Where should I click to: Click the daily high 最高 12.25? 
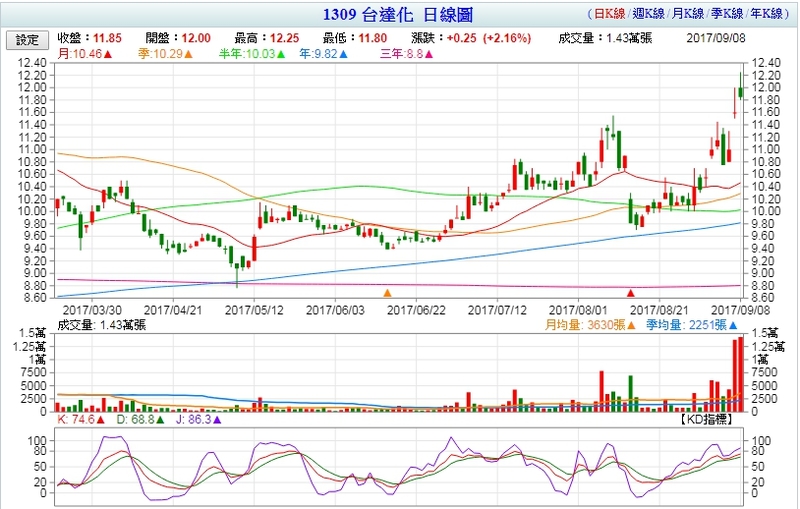tap(266, 38)
